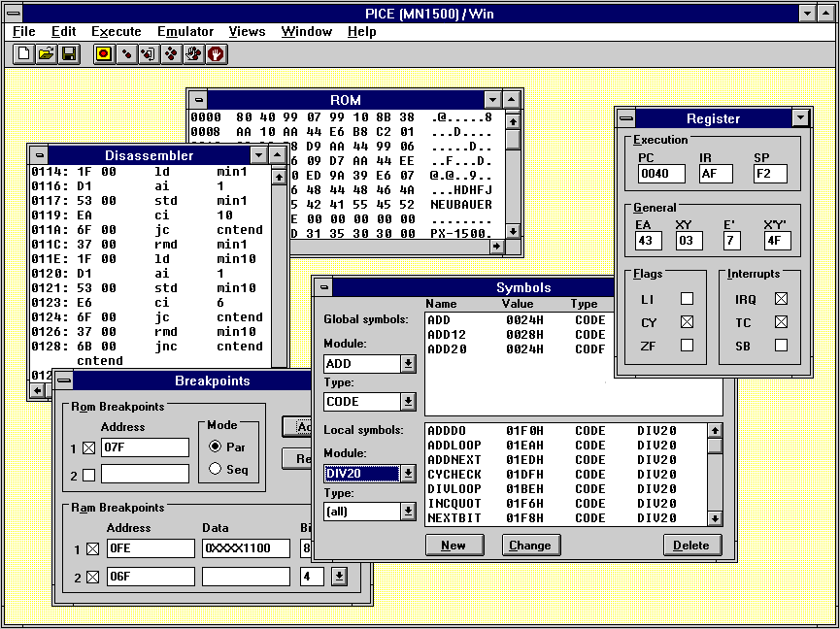Click the PC register value field
Image resolution: width=840 pixels, height=629 pixels.
(x=660, y=175)
